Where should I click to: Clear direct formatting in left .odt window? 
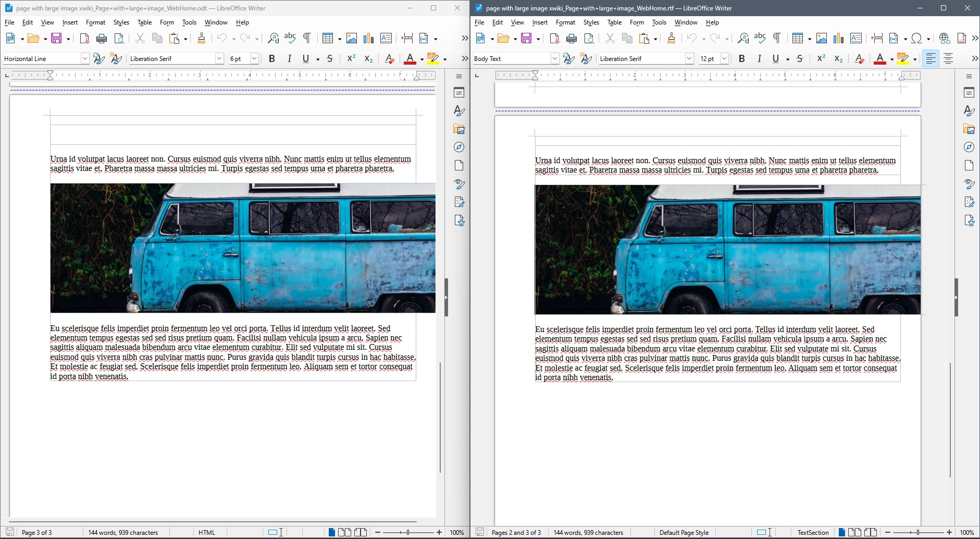389,58
